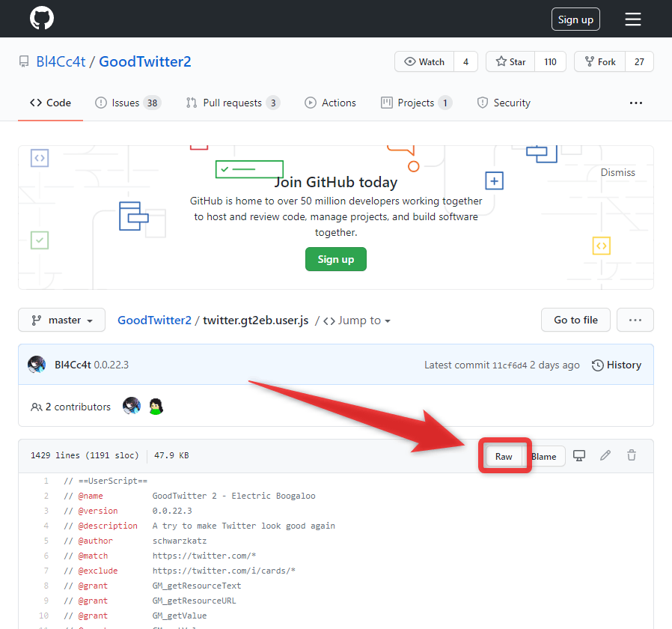This screenshot has width=672, height=629.
Task: Star the repository
Action: (x=510, y=61)
